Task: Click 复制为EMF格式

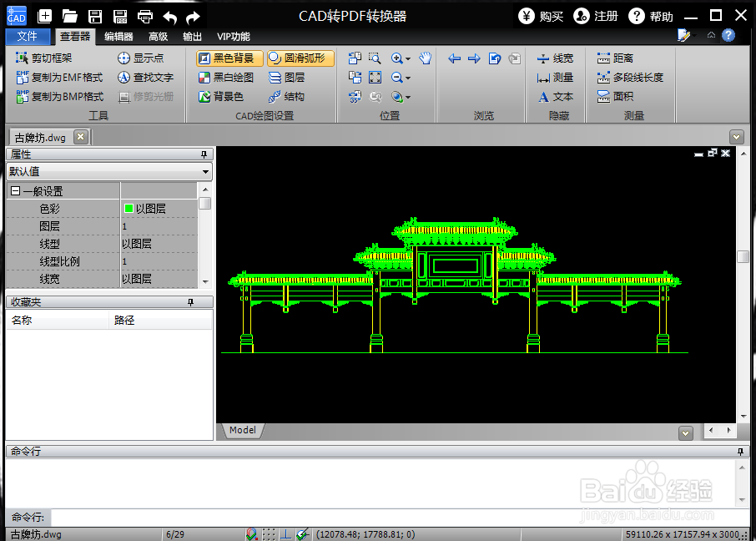Action: [x=59, y=77]
